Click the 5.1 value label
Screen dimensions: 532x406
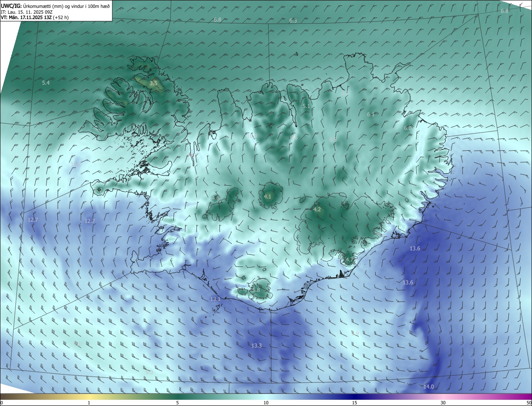306,106
